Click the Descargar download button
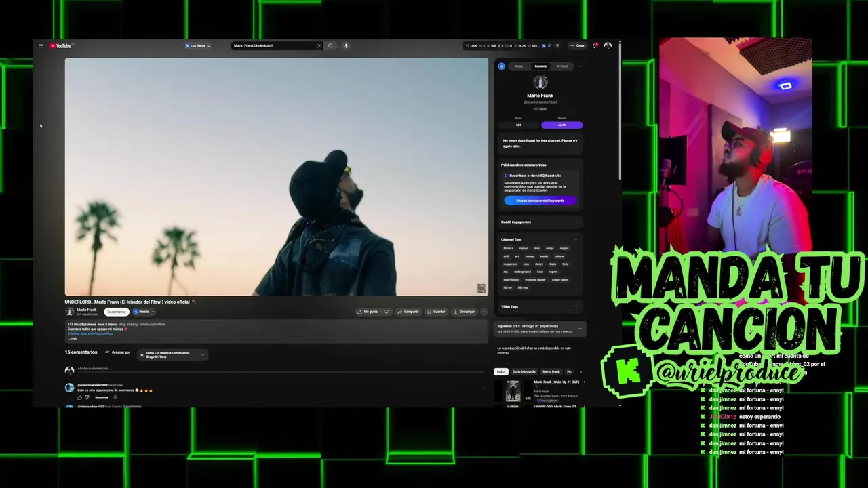Image resolution: width=868 pixels, height=488 pixels. pos(465,312)
